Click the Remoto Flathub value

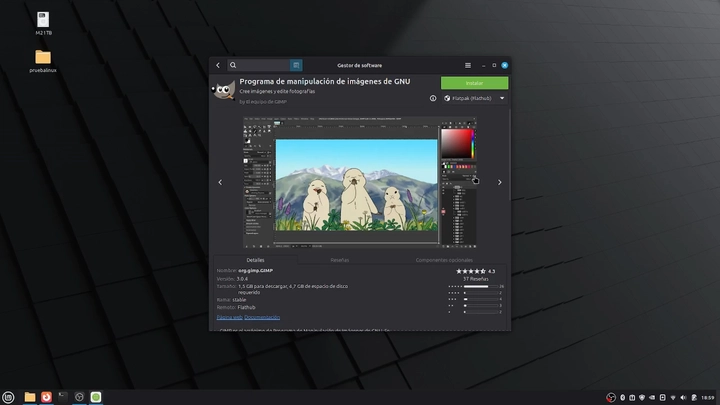246,307
